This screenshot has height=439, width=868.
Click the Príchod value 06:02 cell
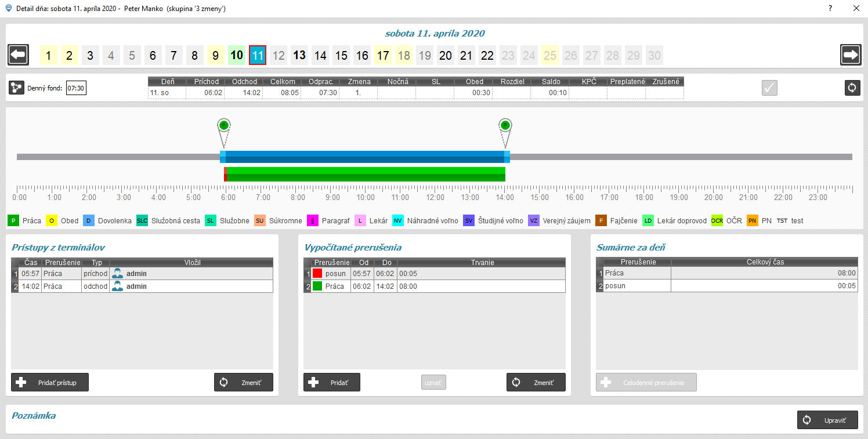pyautogui.click(x=205, y=93)
